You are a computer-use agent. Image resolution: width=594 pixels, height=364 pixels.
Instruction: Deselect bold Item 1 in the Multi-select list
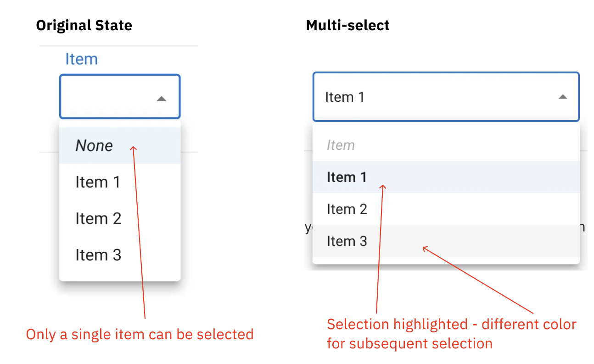[347, 177]
